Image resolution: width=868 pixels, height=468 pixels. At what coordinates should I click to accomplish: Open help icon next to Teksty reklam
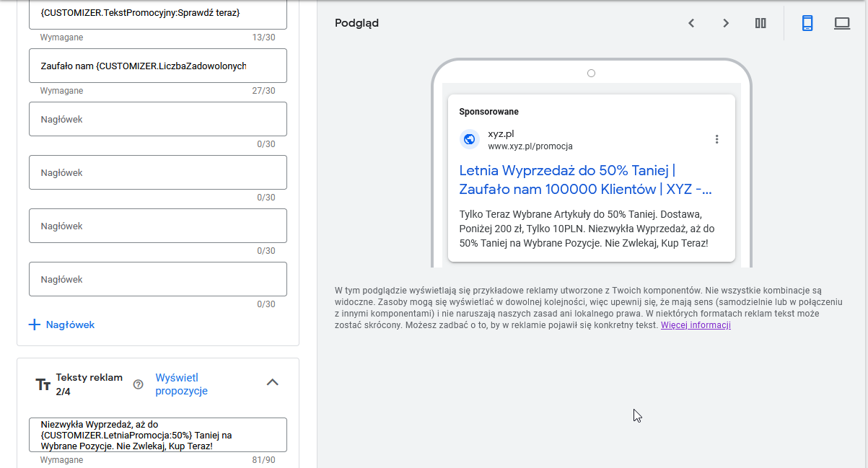coord(138,384)
